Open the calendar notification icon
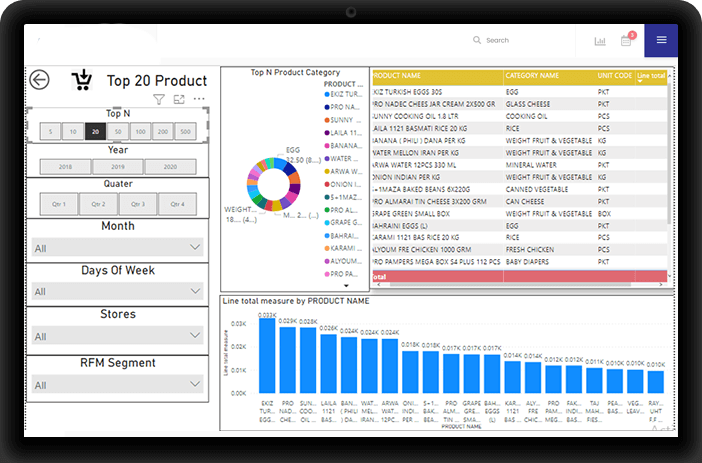Viewport: 702px width, 463px height. click(x=626, y=41)
